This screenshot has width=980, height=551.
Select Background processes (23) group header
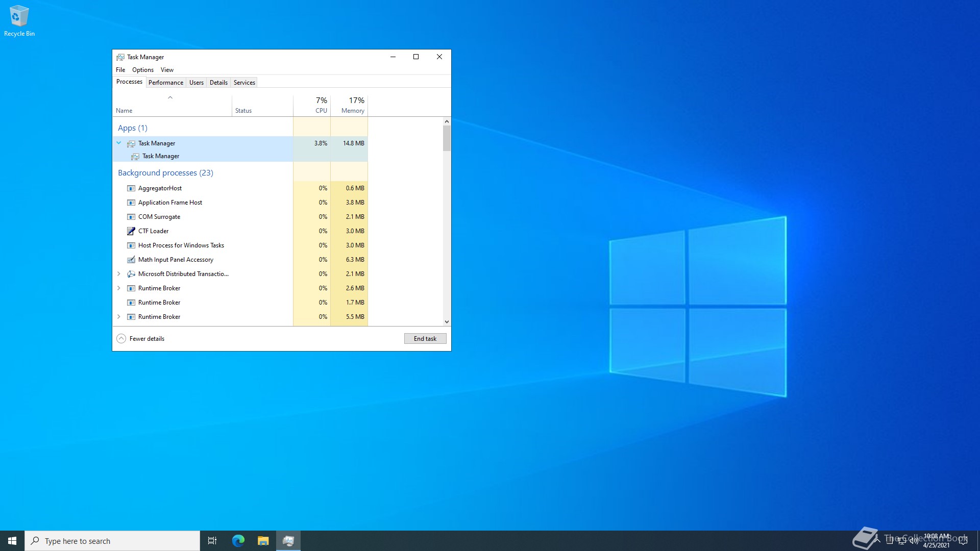pyautogui.click(x=165, y=173)
